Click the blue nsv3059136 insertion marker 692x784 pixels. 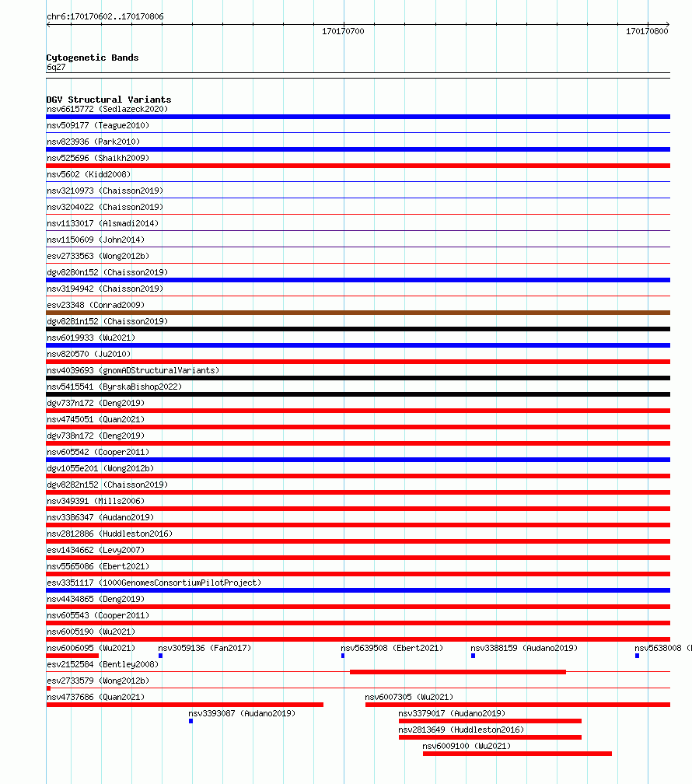[160, 656]
